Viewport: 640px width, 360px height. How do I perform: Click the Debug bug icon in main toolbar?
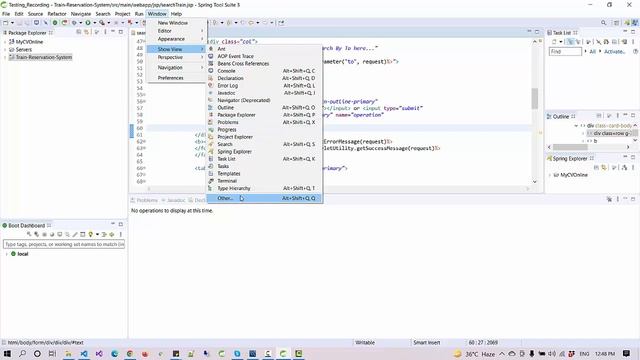coord(75,23)
